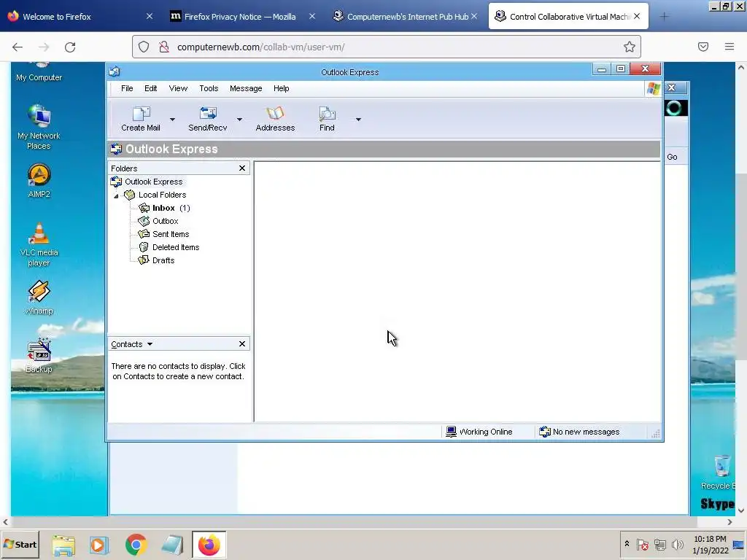Open the Outbox folder
Image resolution: width=747 pixels, height=560 pixels.
[x=165, y=221]
